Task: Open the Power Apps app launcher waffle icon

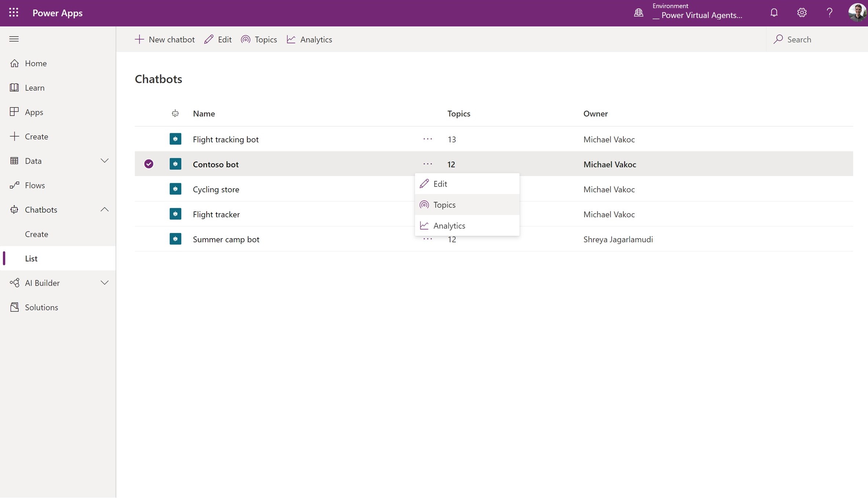Action: (x=14, y=12)
